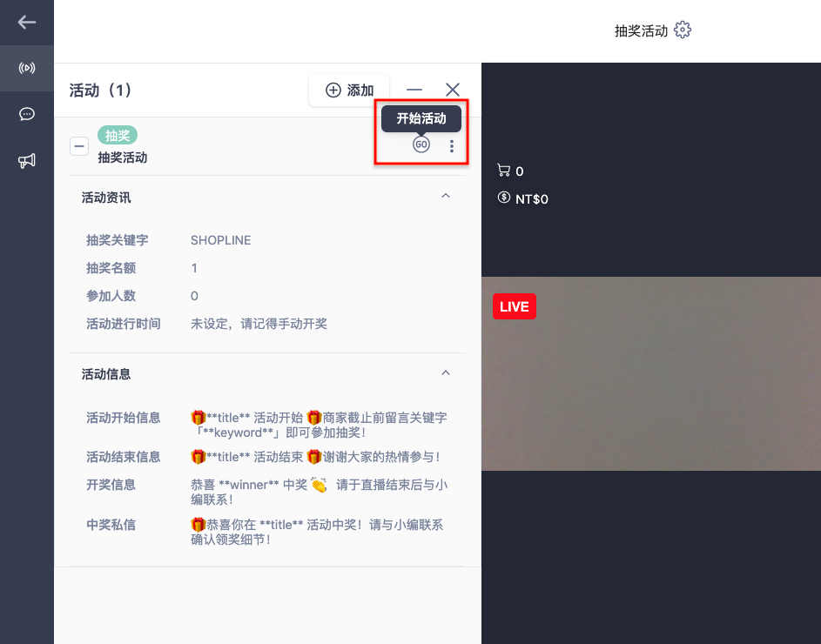The height and width of the screenshot is (644, 821).
Task: Click the shopping cart icon showing 0
Action: click(x=504, y=171)
